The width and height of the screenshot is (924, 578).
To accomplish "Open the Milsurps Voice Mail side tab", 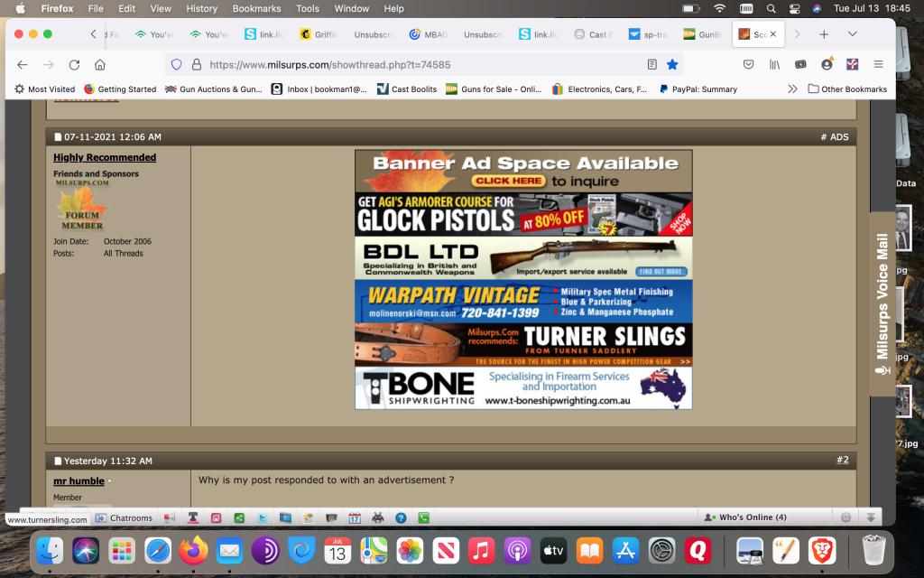I will tap(882, 303).
